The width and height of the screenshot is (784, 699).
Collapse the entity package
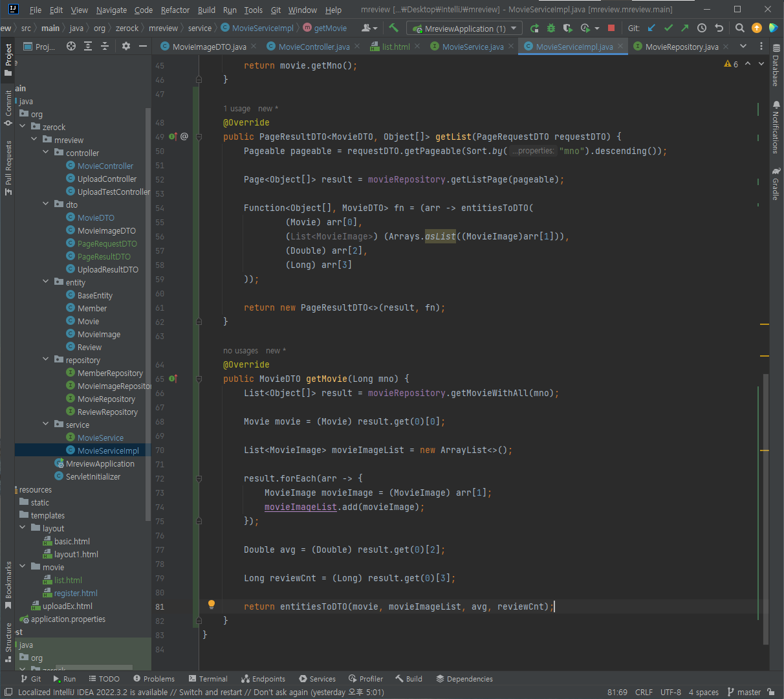(46, 282)
